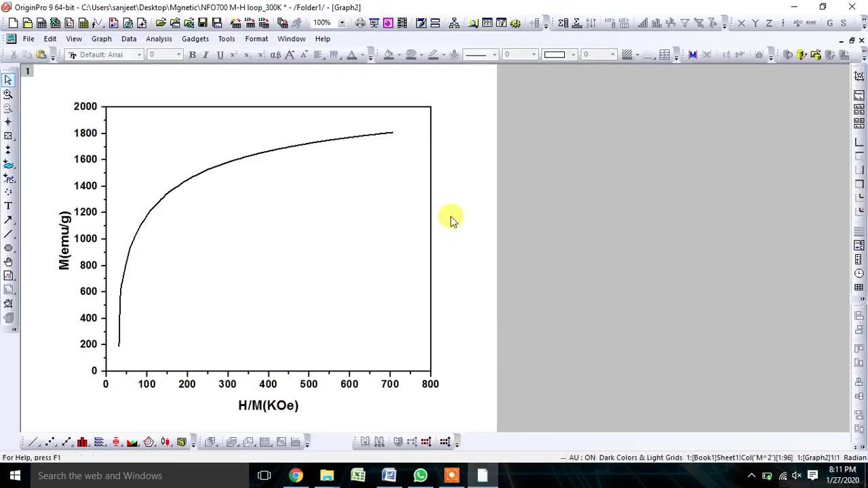
Task: Open the Print dialog via the toolbar icon
Action: coord(359,22)
